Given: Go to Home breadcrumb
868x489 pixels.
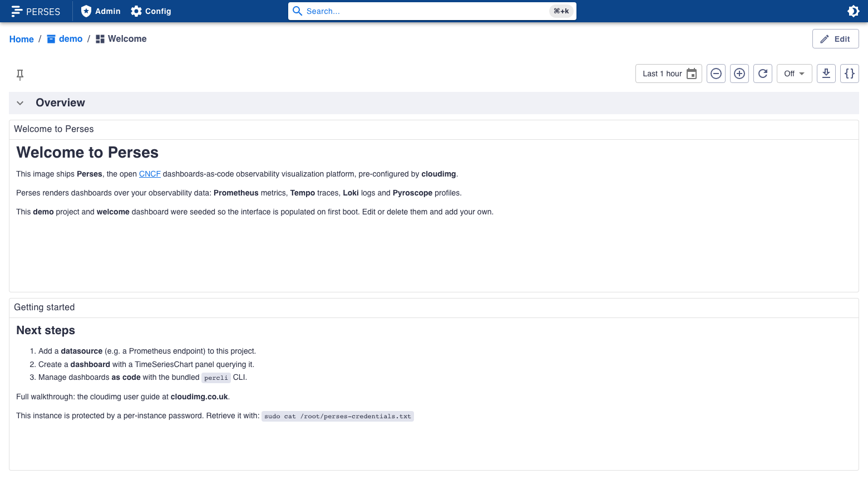Looking at the screenshot, I should [22, 39].
